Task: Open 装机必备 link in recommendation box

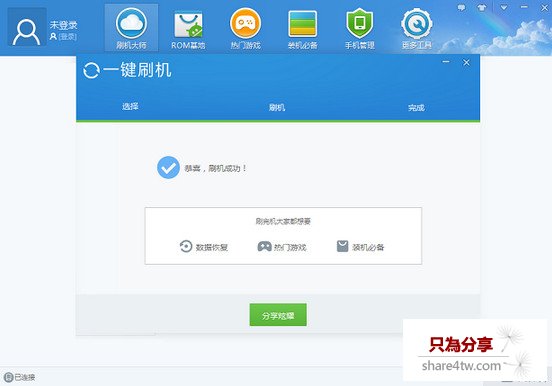Action: pyautogui.click(x=368, y=247)
